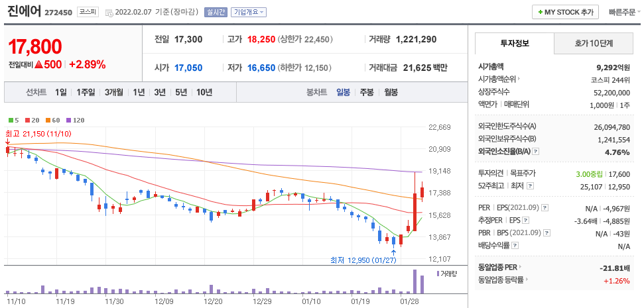Select the 월봉 candle chart
644x308 pixels.
(x=391, y=92)
